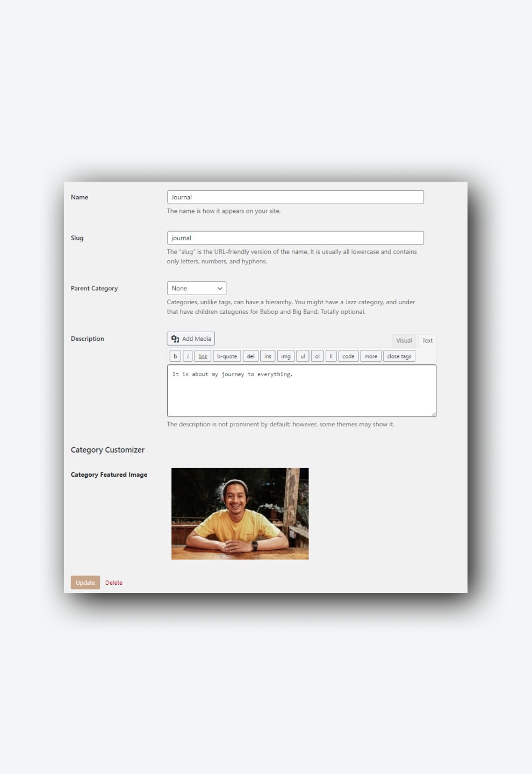Switch to the Visual editor tab
Screen dimensions: 532x774
pyautogui.click(x=404, y=341)
